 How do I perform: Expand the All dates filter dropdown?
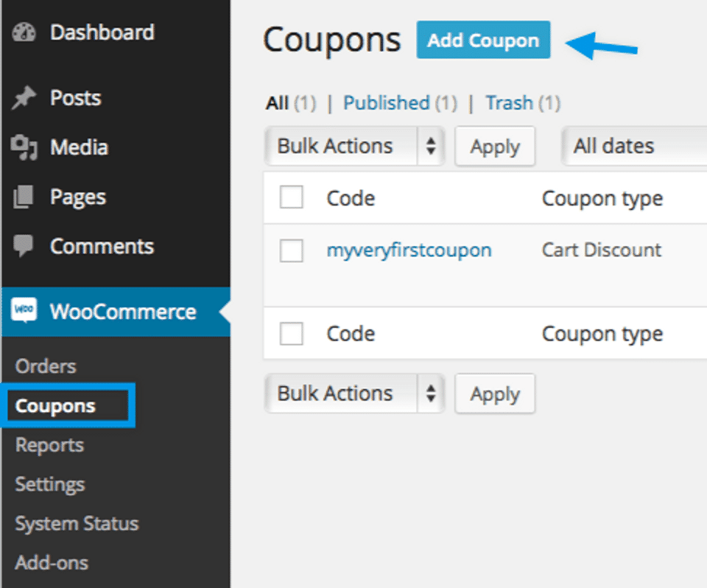[633, 146]
